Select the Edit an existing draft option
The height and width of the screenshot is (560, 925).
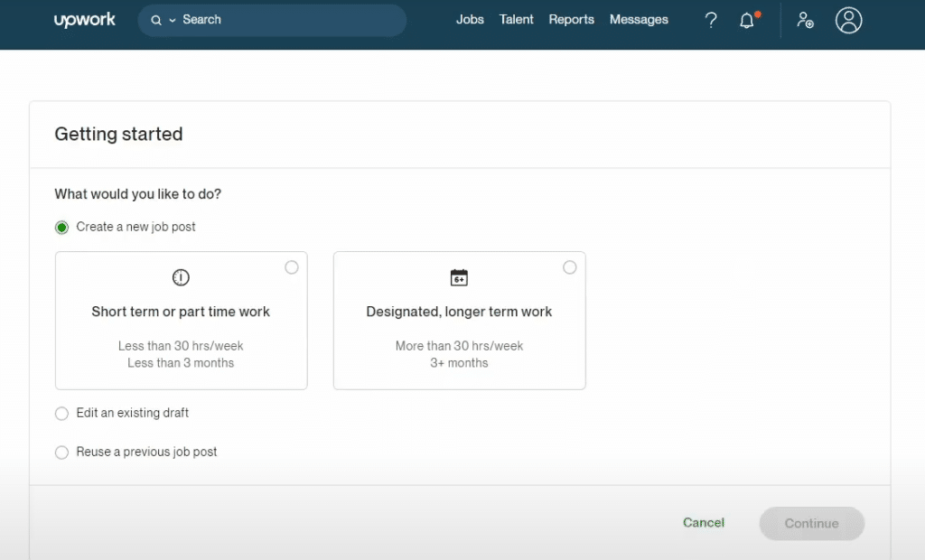(x=61, y=413)
